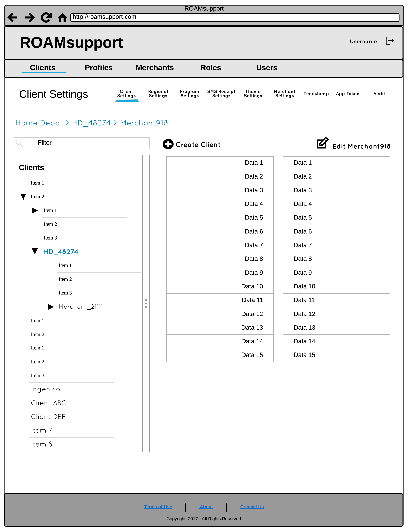Click HD_48274 breadcrumb link
The height and width of the screenshot is (532, 409).
(x=91, y=123)
